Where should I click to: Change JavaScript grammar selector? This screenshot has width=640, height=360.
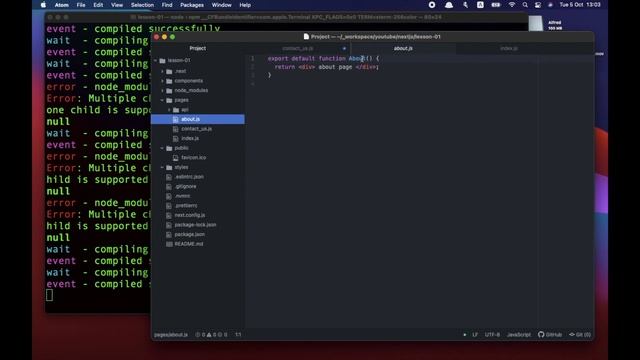[x=518, y=335]
